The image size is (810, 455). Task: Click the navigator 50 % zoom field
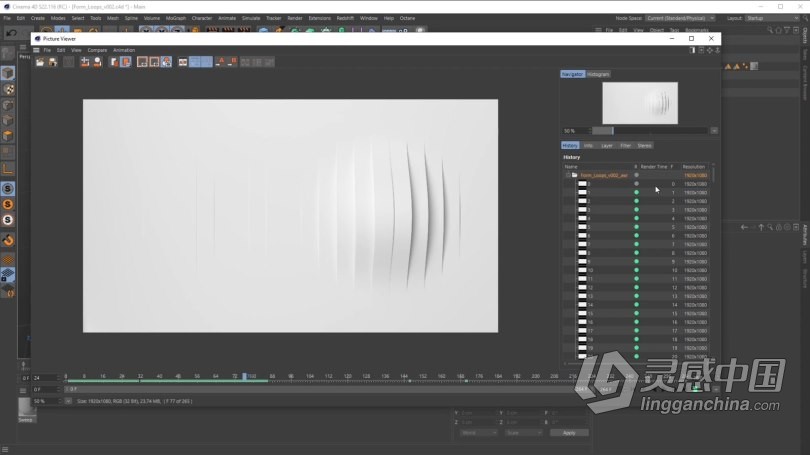point(575,131)
